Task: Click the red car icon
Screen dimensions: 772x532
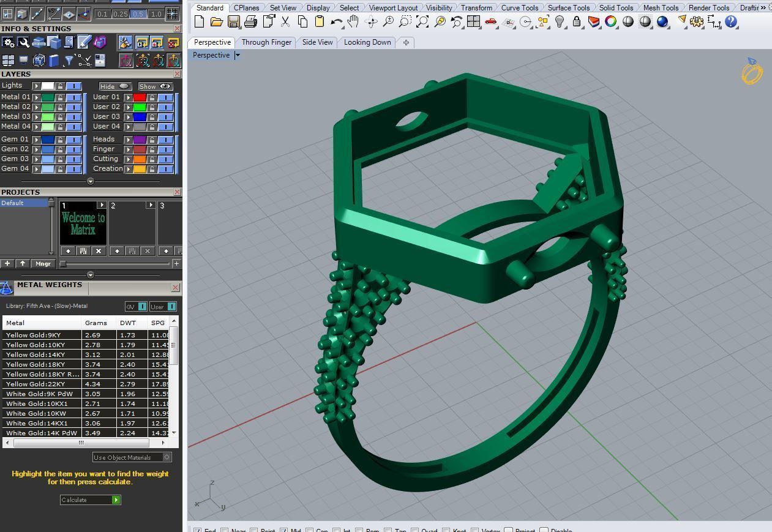Action: 490,22
